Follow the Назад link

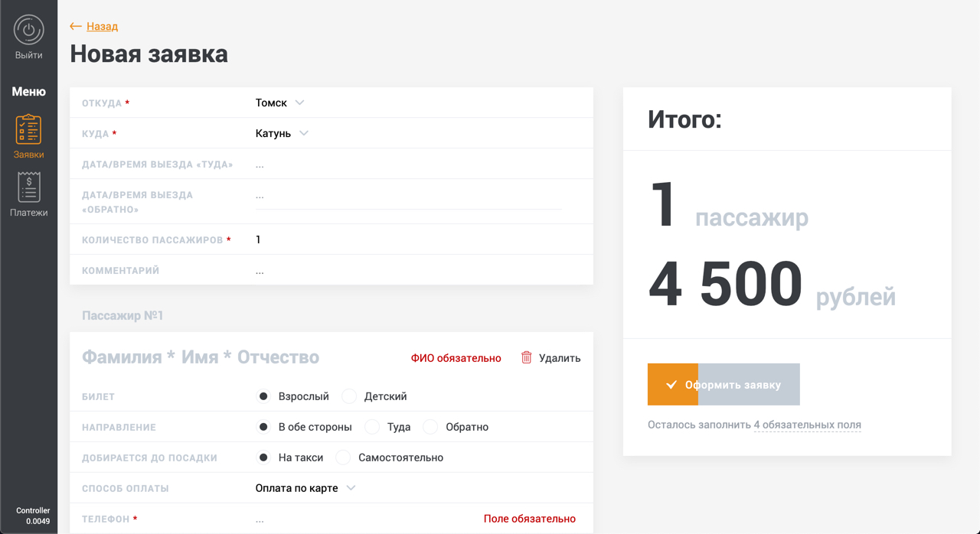[x=102, y=26]
